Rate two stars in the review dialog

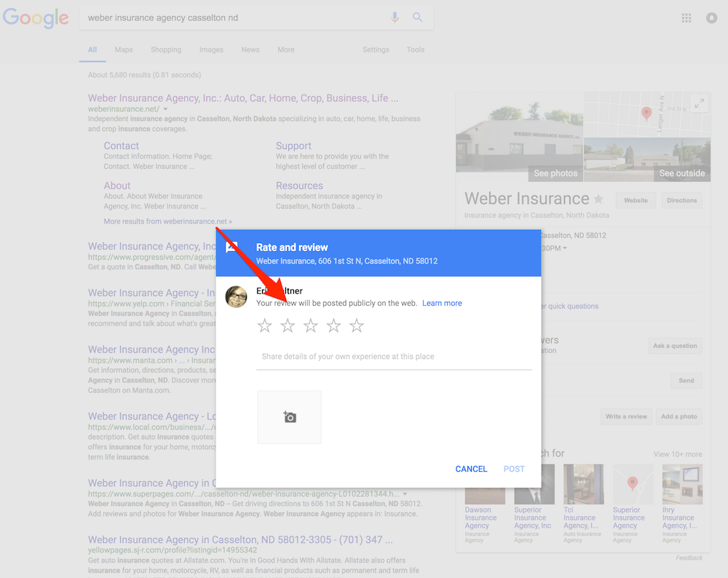click(x=288, y=325)
